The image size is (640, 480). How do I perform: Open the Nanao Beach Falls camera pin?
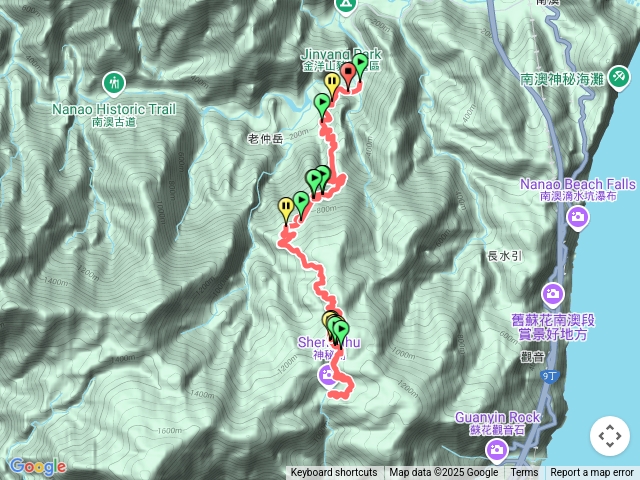[x=578, y=218]
